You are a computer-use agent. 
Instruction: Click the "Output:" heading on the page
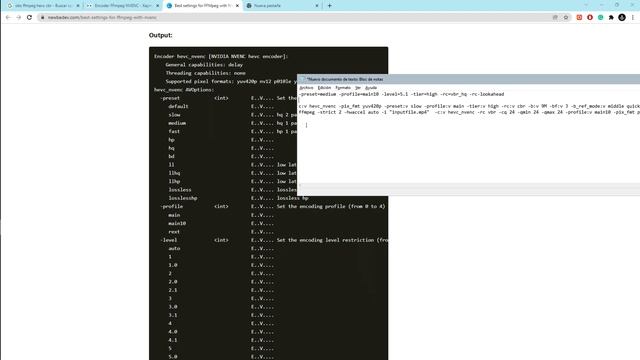[x=160, y=35]
